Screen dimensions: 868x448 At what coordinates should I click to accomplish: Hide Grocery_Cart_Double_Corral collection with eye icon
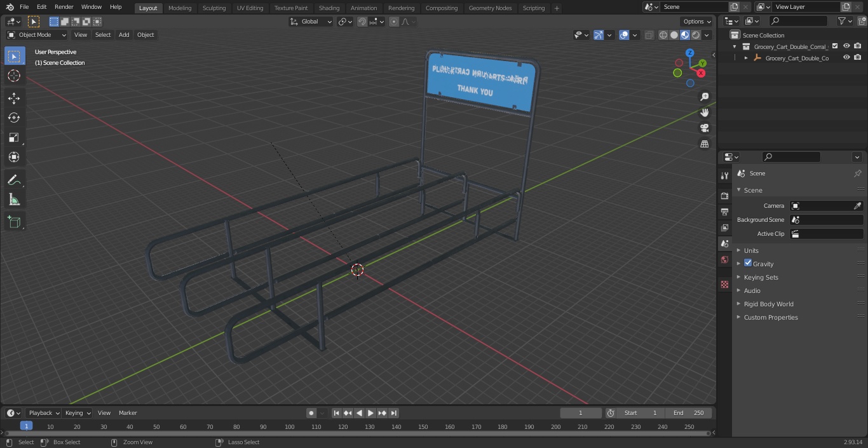846,46
